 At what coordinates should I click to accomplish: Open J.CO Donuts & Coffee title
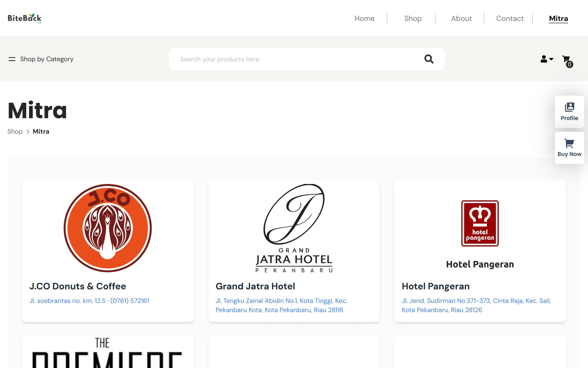click(x=78, y=286)
